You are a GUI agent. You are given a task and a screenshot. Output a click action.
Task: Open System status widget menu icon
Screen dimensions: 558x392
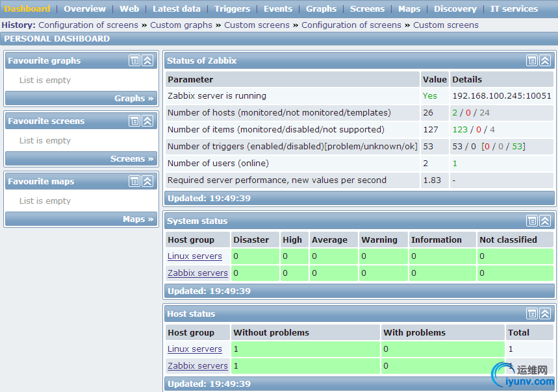click(x=531, y=221)
